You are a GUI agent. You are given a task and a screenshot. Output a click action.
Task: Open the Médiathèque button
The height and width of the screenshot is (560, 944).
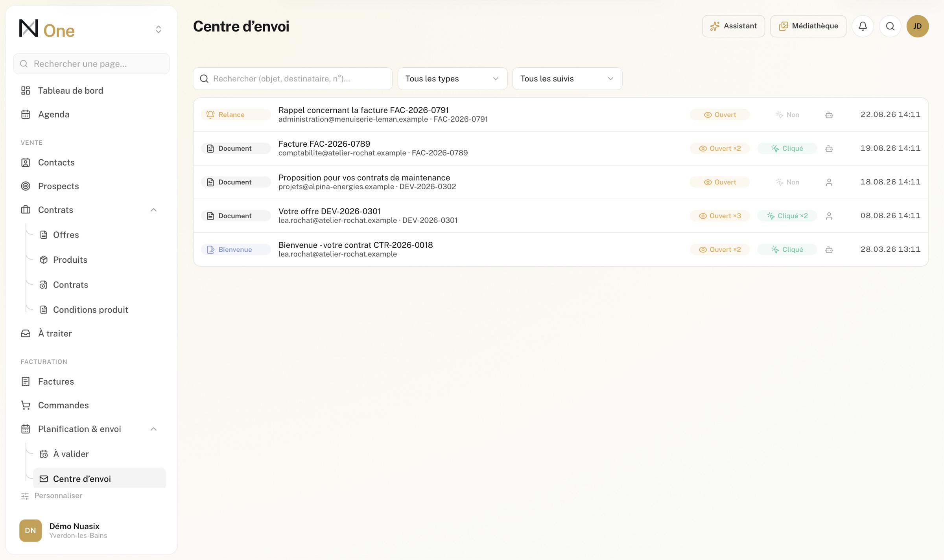point(808,26)
